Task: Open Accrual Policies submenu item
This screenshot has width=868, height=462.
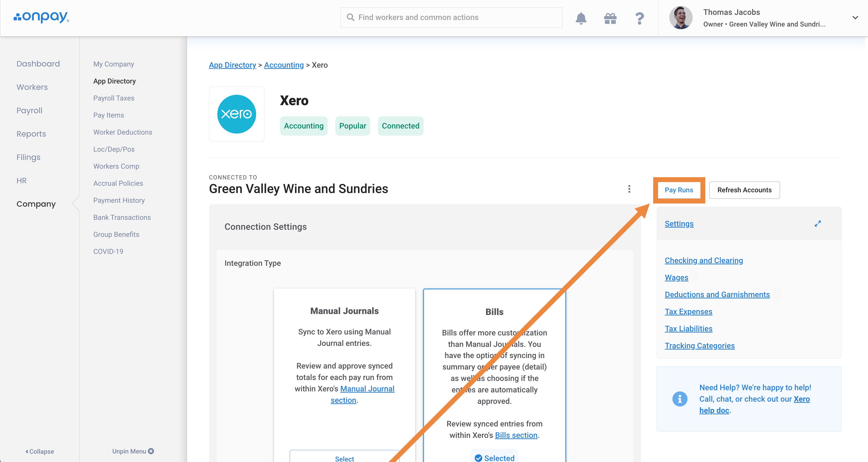Action: click(x=118, y=183)
